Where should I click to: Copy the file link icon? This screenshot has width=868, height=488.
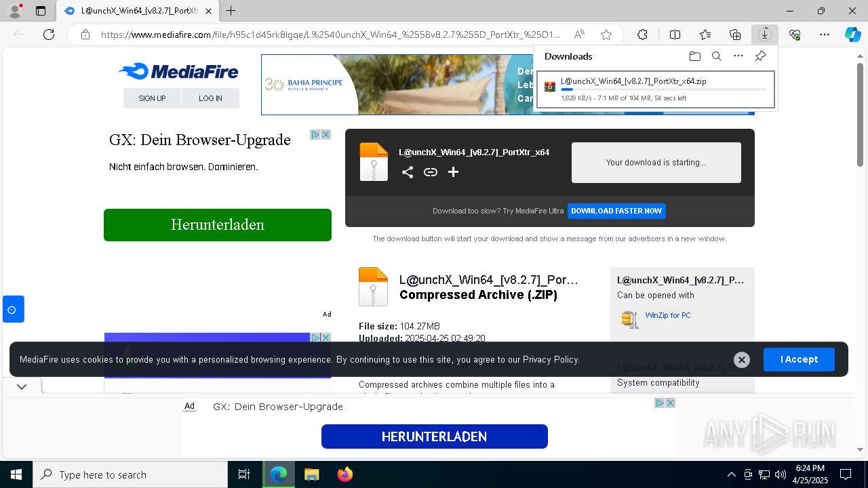point(430,172)
